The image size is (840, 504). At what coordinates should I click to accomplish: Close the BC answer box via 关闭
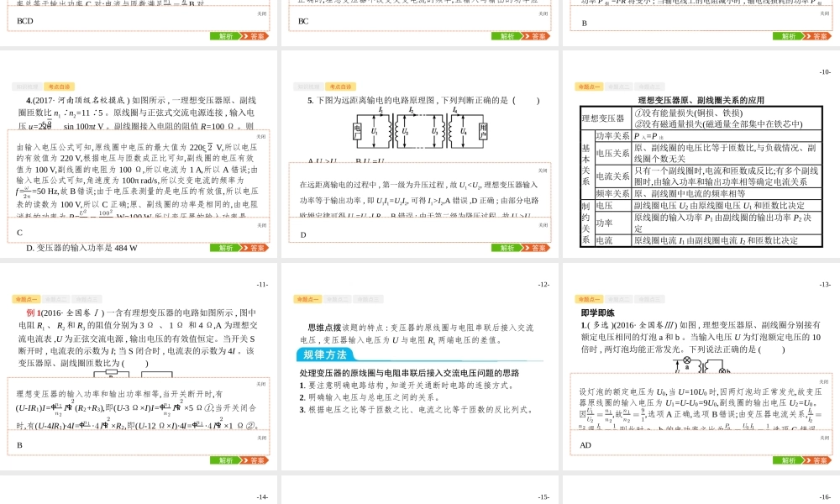click(543, 13)
